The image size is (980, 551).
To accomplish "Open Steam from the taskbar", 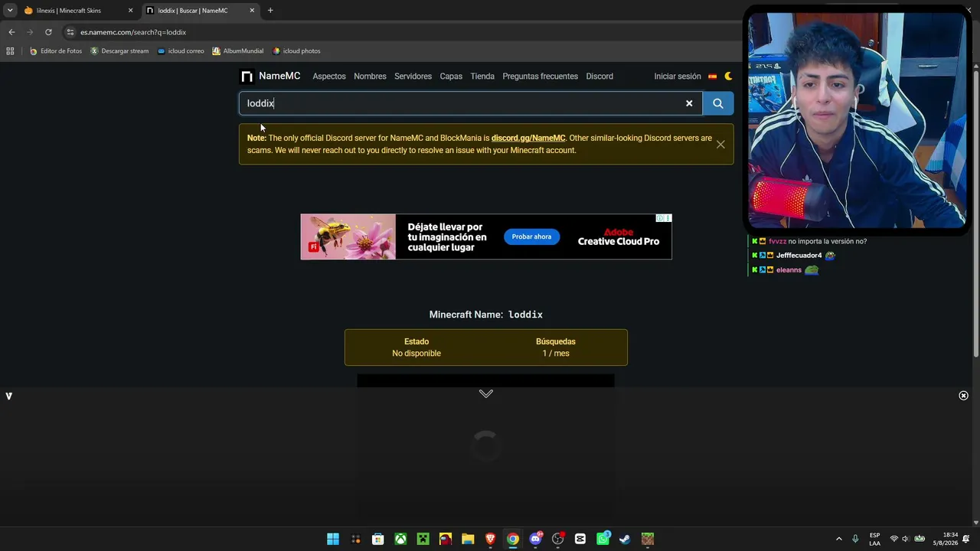I will (626, 539).
